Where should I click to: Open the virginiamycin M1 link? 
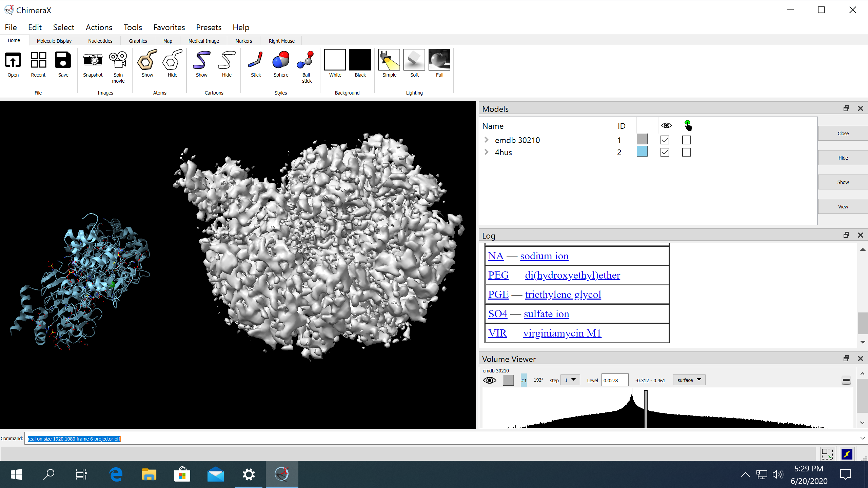point(562,333)
